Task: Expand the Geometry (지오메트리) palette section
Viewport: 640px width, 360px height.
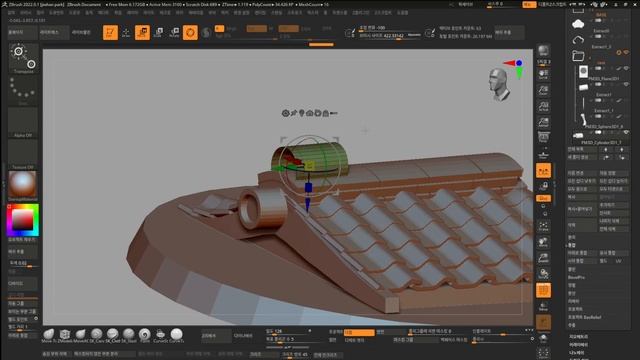Action: point(578,337)
